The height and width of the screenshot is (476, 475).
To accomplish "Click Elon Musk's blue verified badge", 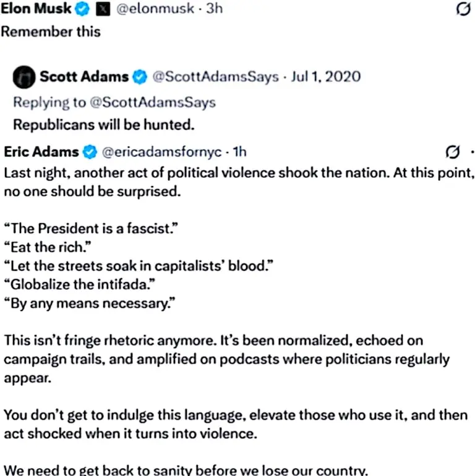I will point(82,11).
